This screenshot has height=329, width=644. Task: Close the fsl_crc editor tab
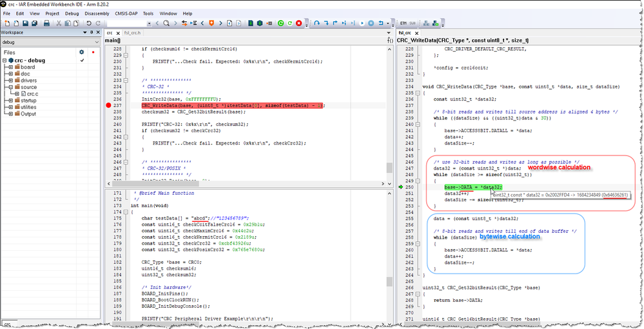pos(416,33)
